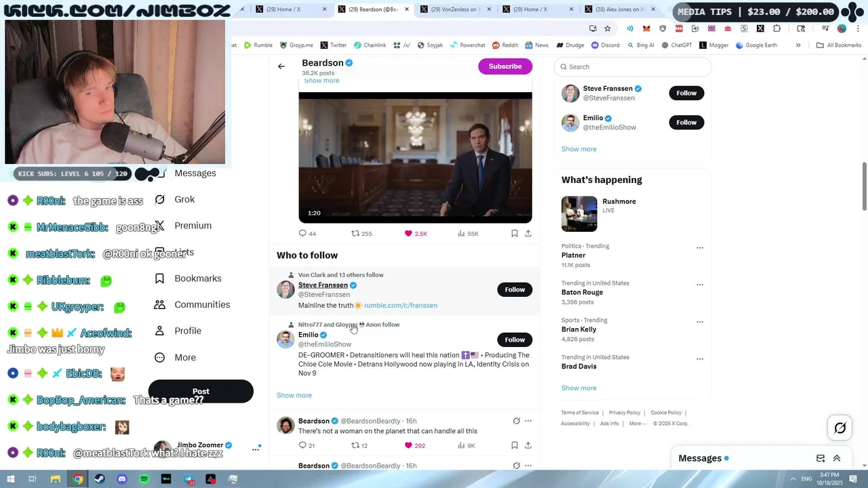Viewport: 868px width, 488px height.
Task: Compose a new message in Messages drawer
Action: (x=821, y=458)
